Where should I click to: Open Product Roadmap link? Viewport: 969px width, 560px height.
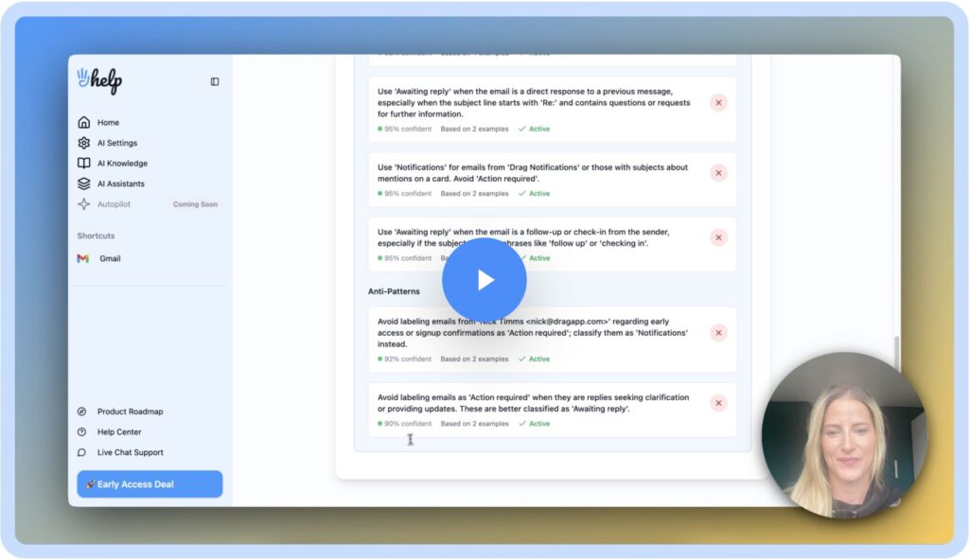129,411
